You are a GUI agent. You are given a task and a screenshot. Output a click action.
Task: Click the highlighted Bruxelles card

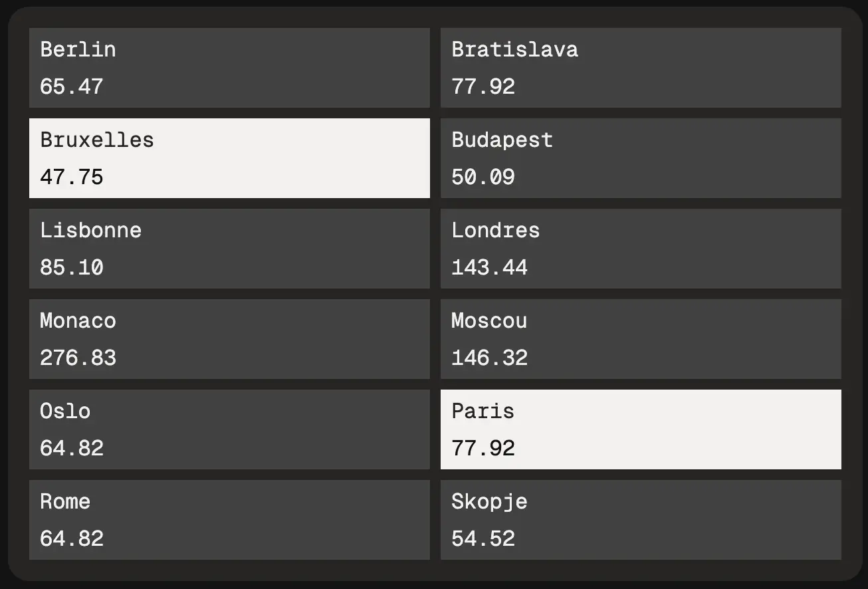coord(229,158)
